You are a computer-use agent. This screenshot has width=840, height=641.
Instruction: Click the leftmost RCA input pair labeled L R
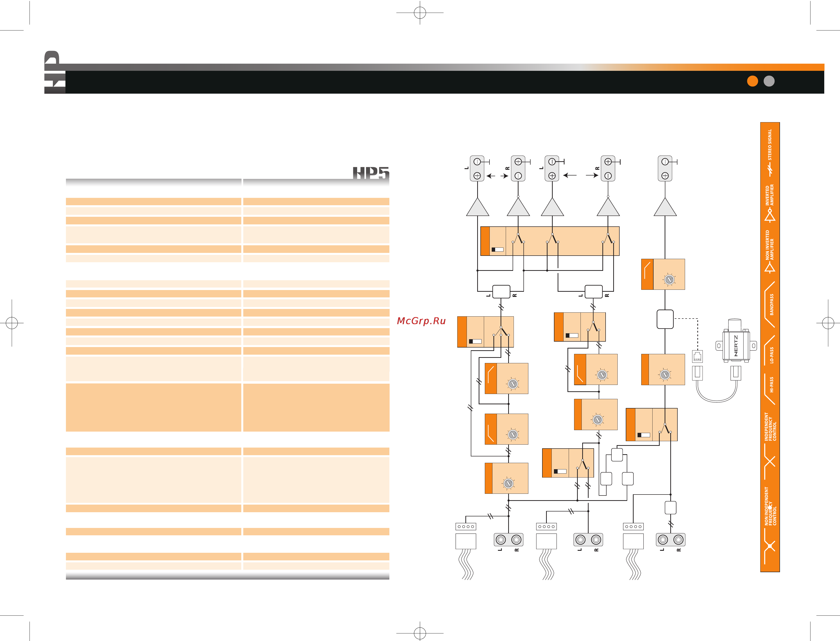[x=509, y=539]
